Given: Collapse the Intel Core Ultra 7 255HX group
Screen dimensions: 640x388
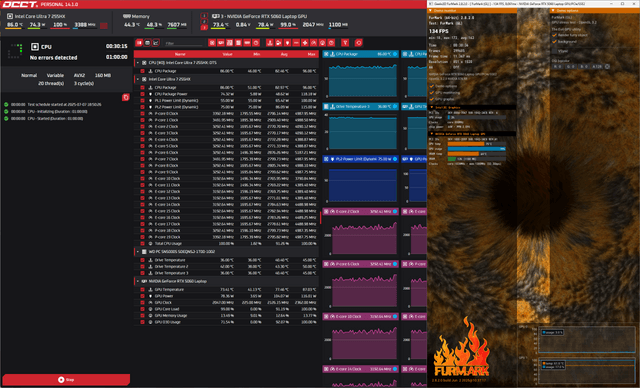Looking at the screenshot, I should pyautogui.click(x=138, y=79).
